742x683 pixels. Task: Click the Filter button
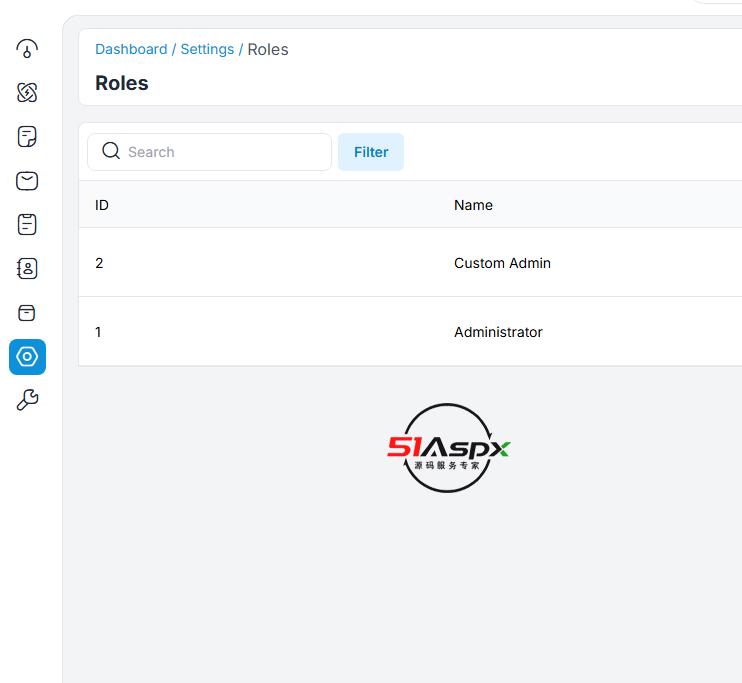click(x=371, y=152)
